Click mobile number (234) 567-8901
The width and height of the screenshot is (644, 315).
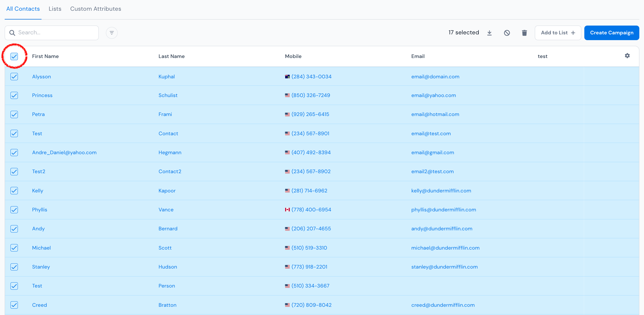[x=310, y=134]
